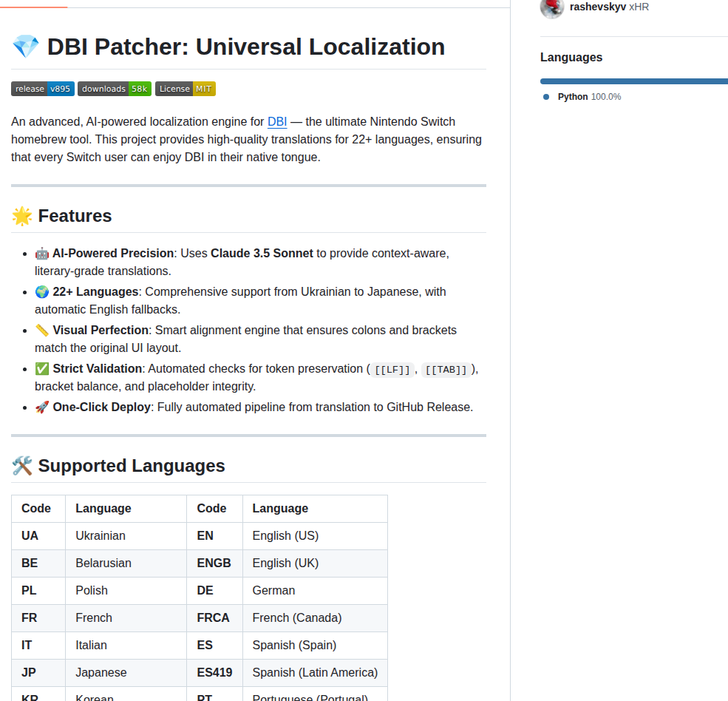Click the Spanish (Spain) table cell

[x=316, y=646]
